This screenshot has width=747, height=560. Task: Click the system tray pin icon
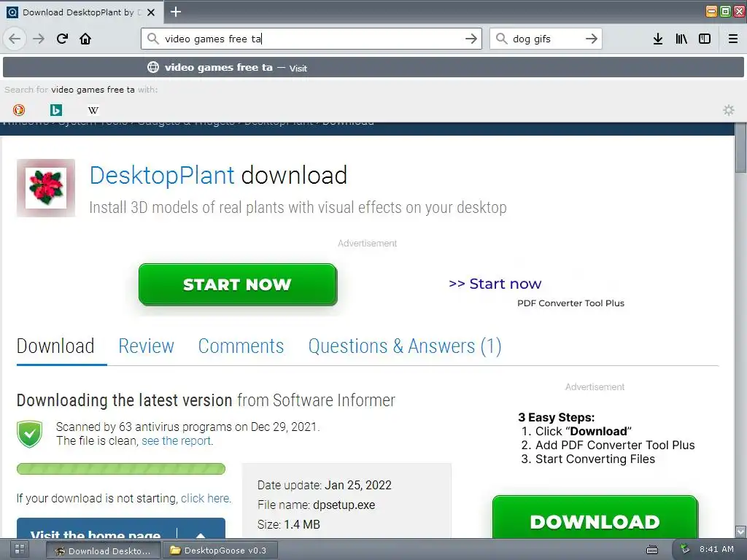tap(684, 548)
